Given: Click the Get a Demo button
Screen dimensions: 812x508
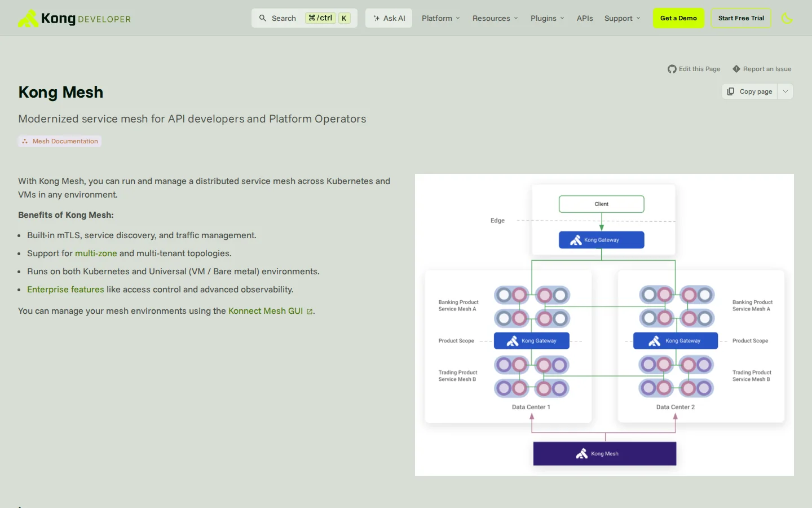Looking at the screenshot, I should pos(678,18).
